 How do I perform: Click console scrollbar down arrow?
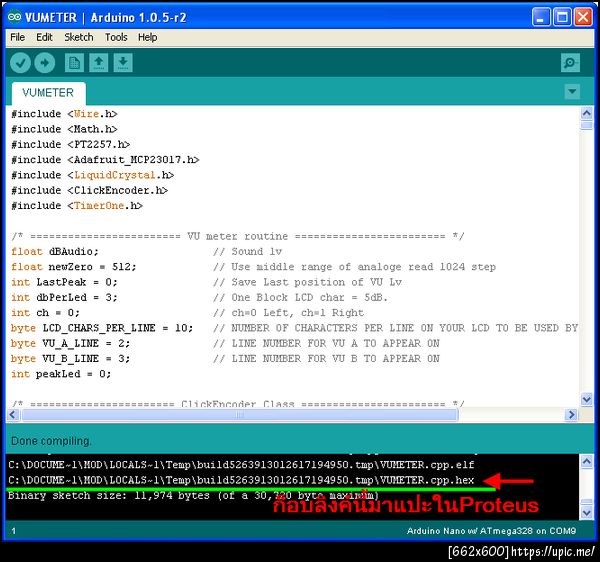[587, 512]
